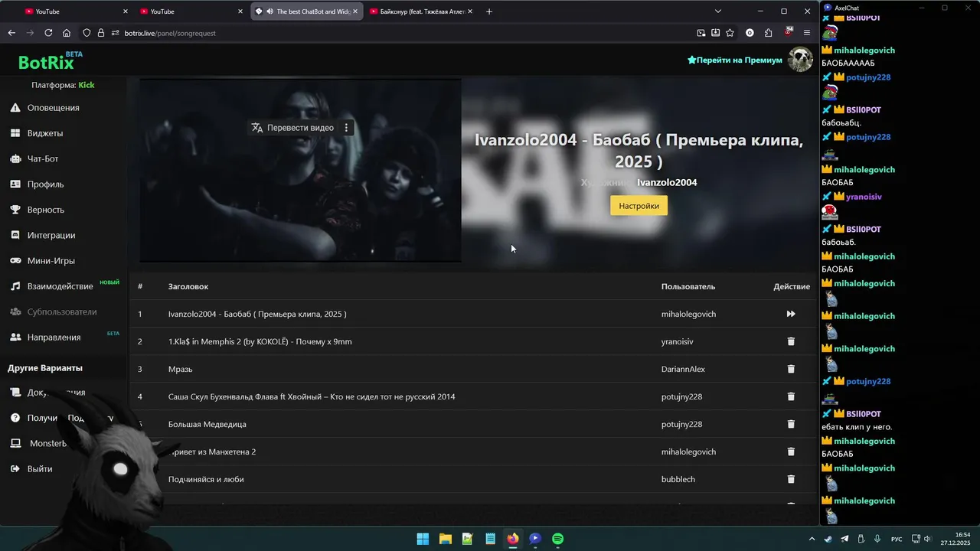Screen dimensions: 980x551
Task: Mute the BotRix tab audio icon
Action: click(x=269, y=11)
